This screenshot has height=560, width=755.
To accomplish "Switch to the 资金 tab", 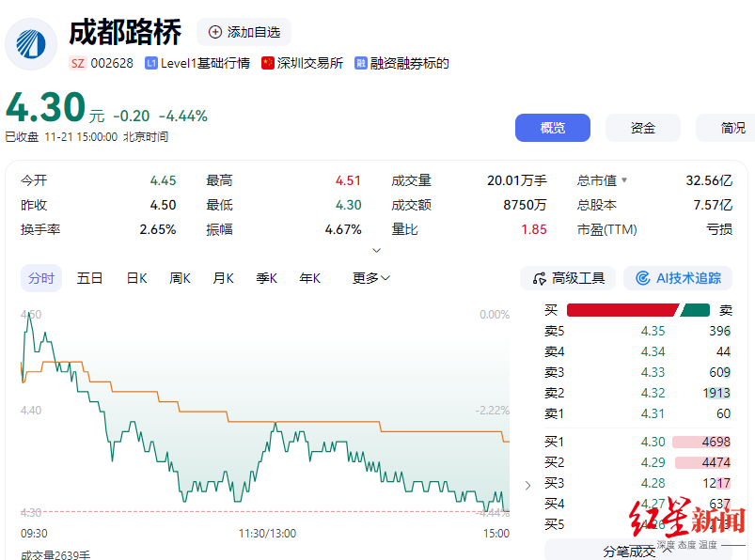I will click(x=643, y=128).
